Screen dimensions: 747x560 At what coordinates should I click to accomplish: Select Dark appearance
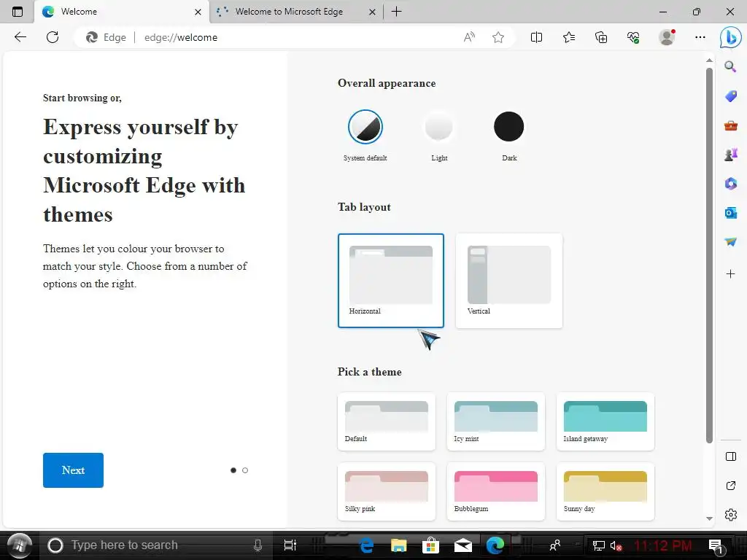(508, 127)
